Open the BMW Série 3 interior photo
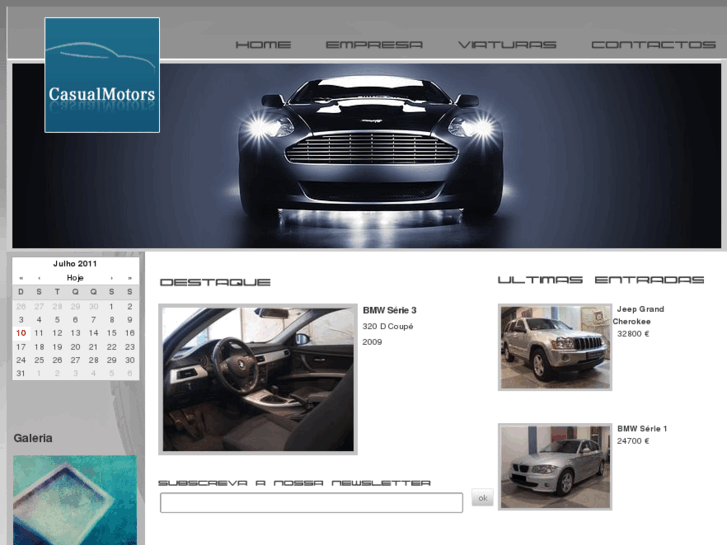 (x=258, y=379)
